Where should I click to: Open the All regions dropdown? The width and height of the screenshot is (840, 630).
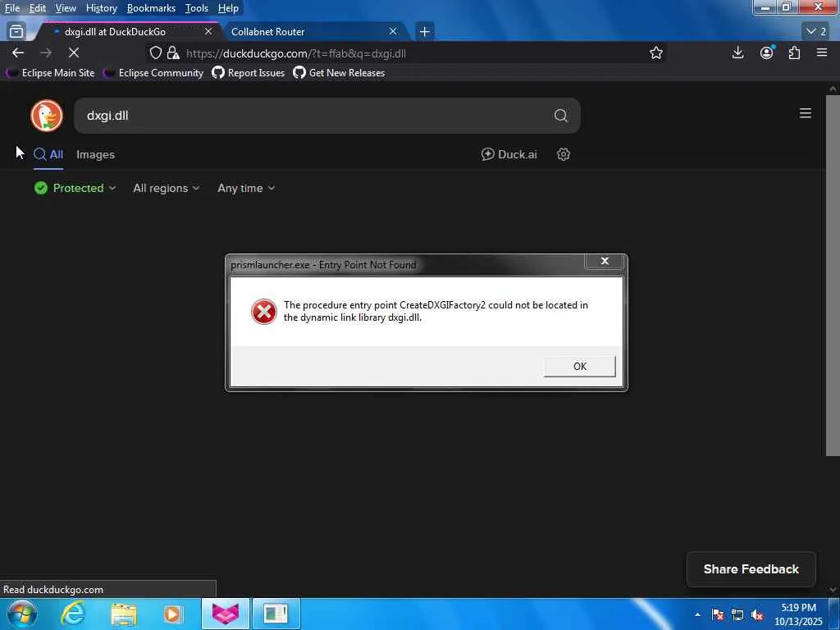166,188
